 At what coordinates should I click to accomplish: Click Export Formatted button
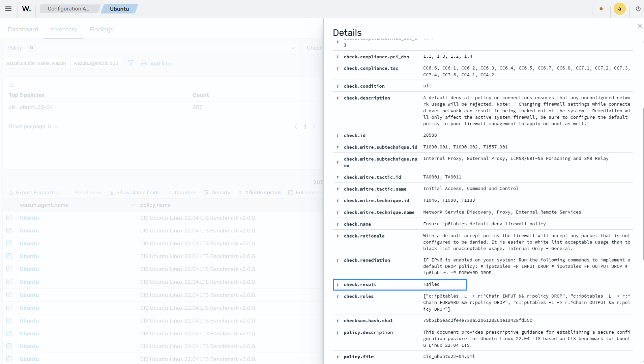point(34,193)
